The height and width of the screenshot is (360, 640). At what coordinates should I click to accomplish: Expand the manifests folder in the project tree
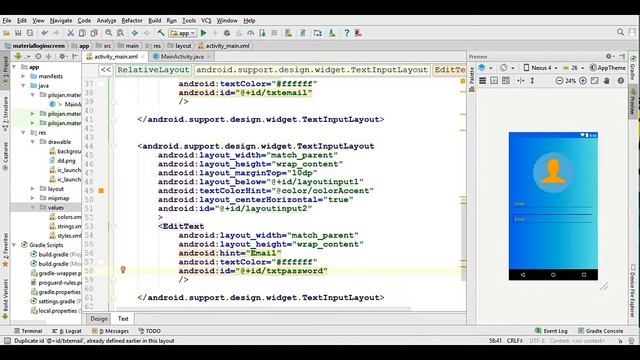tap(23, 76)
